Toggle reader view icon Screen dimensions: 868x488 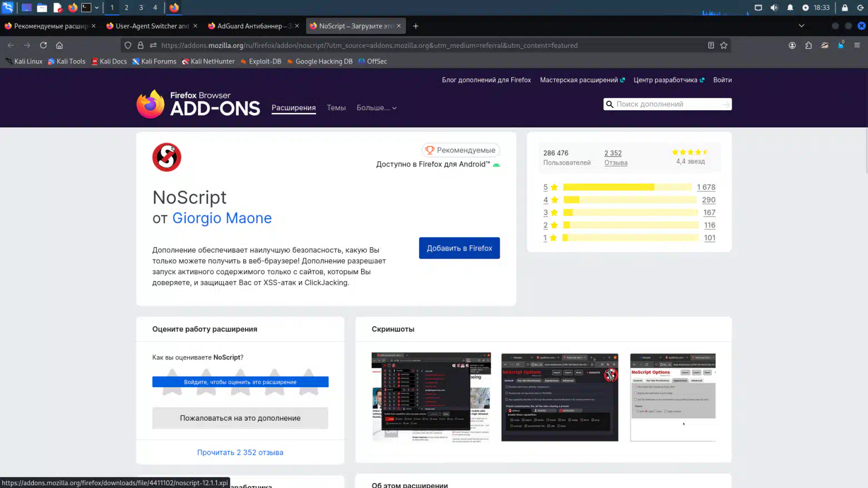(x=711, y=45)
